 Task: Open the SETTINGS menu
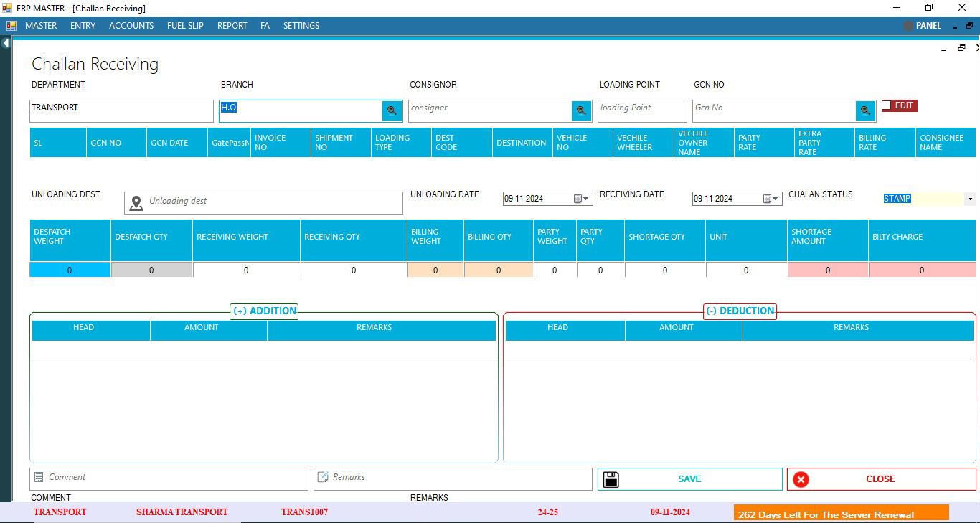[x=301, y=26]
